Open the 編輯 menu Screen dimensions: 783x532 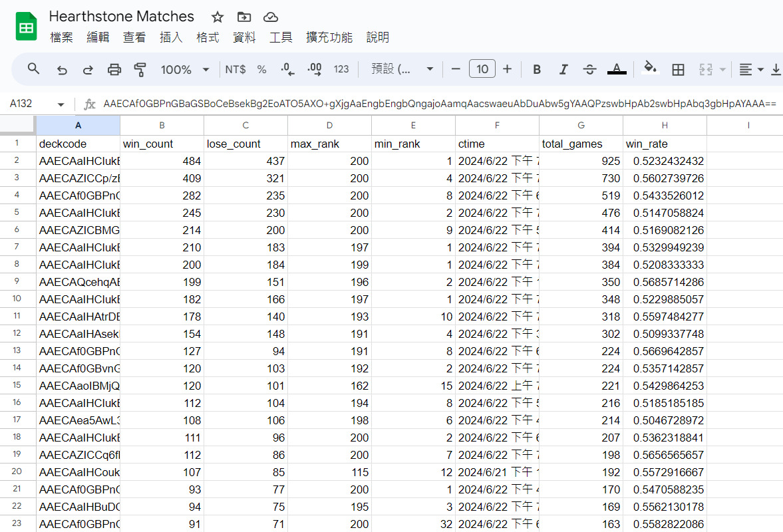click(x=98, y=37)
